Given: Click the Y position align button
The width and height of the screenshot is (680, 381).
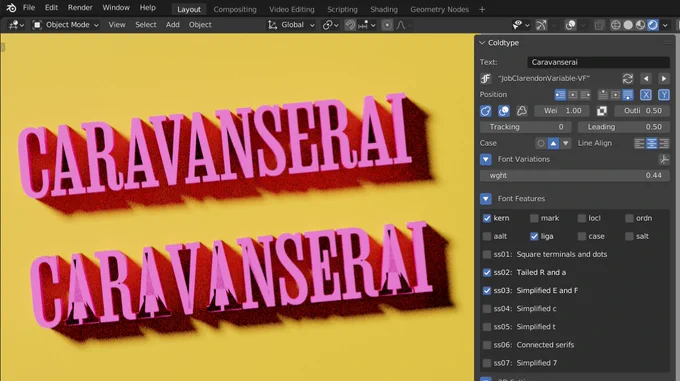Looking at the screenshot, I should coord(664,94).
